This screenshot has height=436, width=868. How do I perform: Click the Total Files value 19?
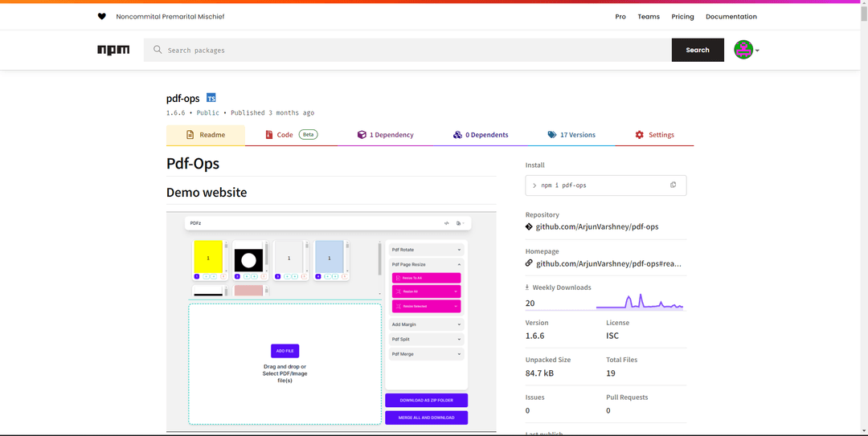(x=611, y=373)
